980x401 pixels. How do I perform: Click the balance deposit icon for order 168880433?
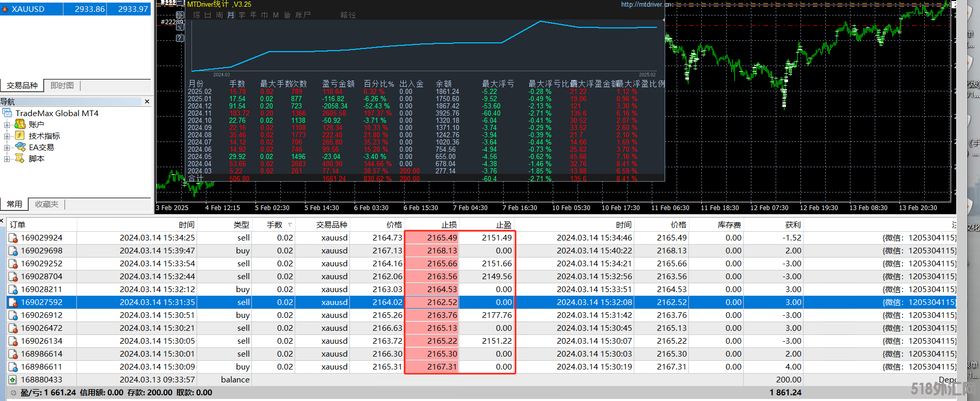click(x=12, y=380)
